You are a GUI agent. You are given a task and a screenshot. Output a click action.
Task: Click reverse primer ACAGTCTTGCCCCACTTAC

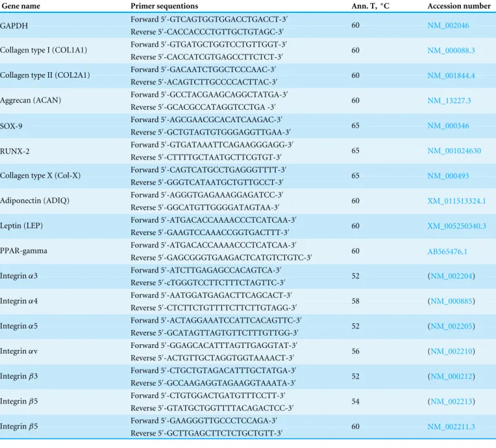tap(204, 82)
